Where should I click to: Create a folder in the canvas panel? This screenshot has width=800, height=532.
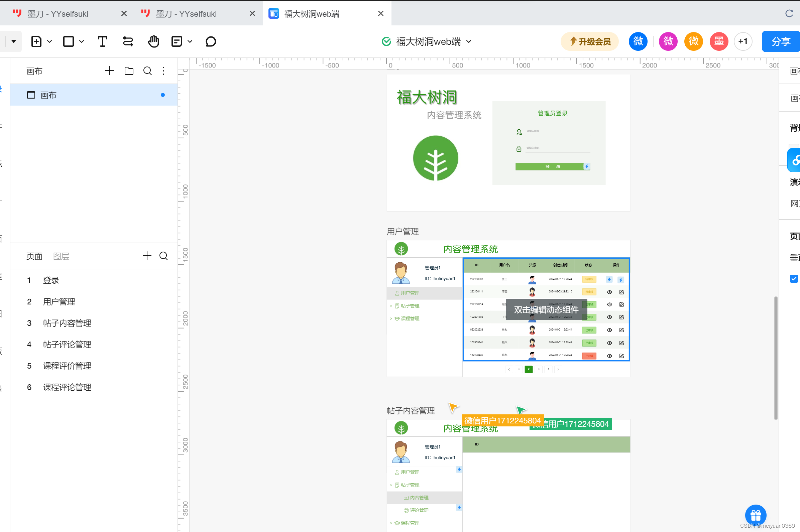[x=129, y=71]
